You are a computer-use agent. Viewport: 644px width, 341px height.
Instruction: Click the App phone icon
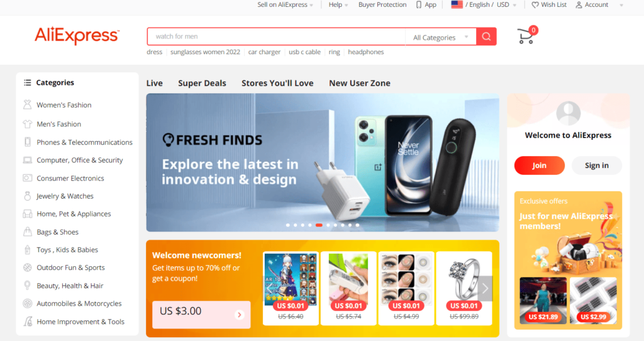coord(418,5)
